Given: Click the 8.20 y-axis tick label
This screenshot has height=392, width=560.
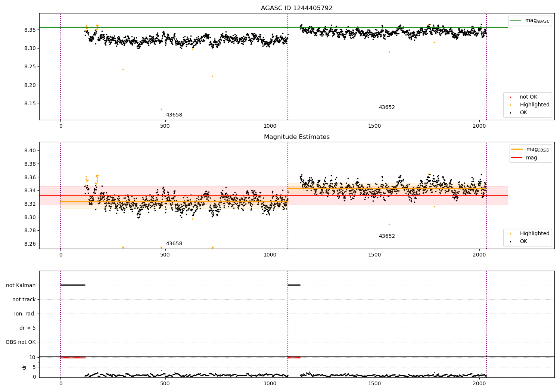Looking at the screenshot, I should (30, 85).
